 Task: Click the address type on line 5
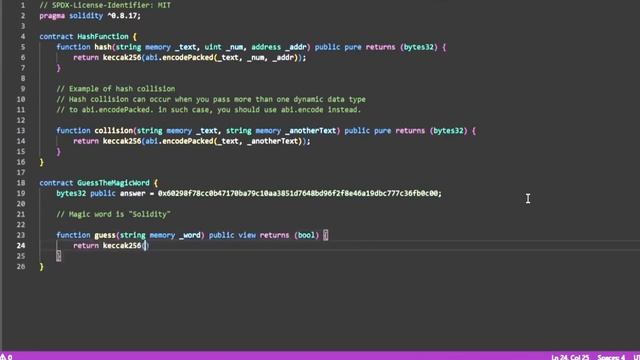point(266,47)
